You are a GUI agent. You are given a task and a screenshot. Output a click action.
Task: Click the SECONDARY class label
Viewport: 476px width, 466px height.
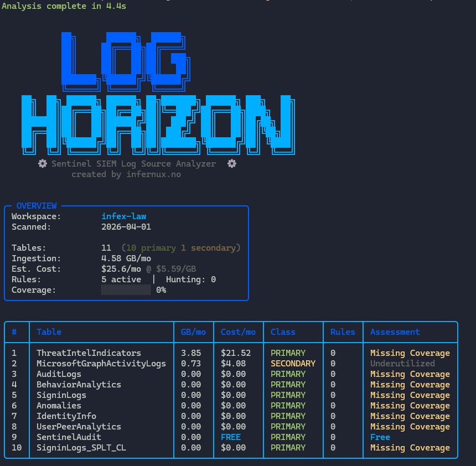293,364
